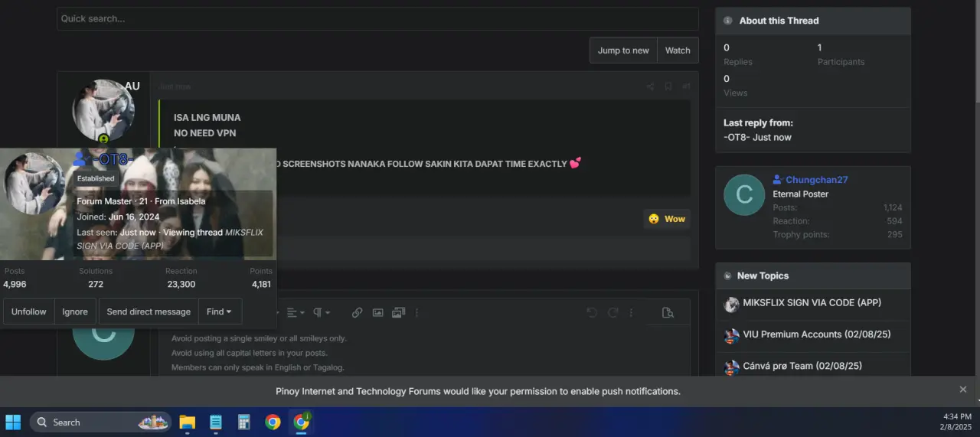Screen dimensions: 980x437
Task: Click the share icon on the post
Action: pos(650,87)
